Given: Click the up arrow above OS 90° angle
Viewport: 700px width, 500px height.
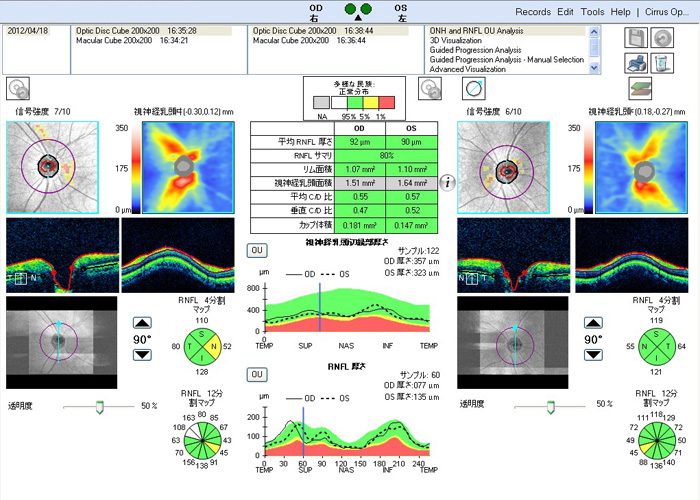Looking at the screenshot, I should coord(593,323).
